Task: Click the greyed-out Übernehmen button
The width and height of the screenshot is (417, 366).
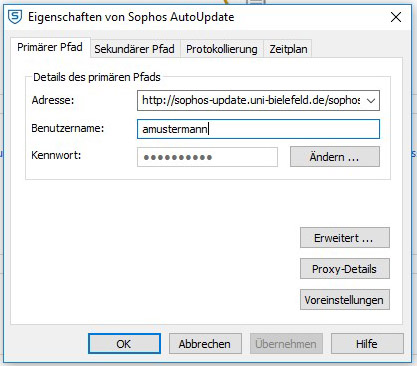Action: pos(286,344)
